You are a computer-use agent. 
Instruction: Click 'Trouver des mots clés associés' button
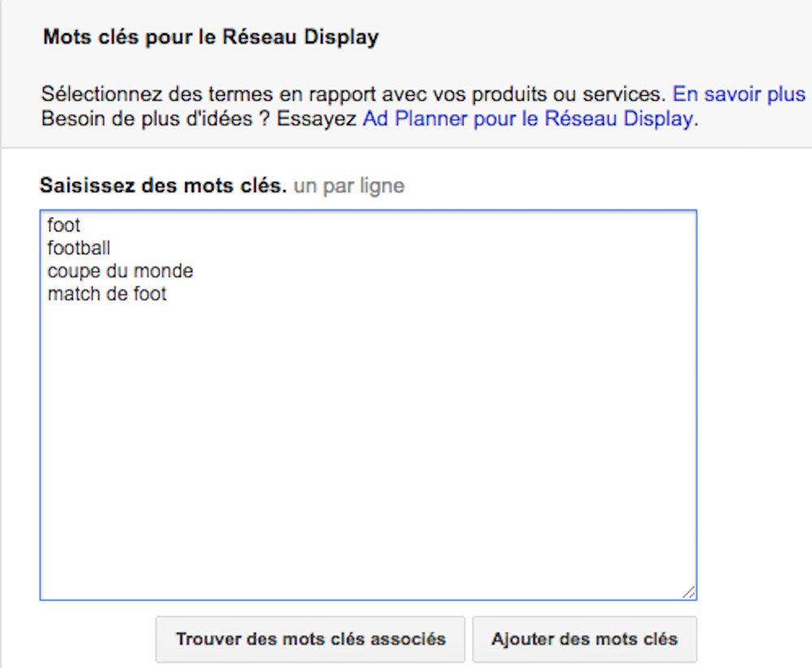310,639
